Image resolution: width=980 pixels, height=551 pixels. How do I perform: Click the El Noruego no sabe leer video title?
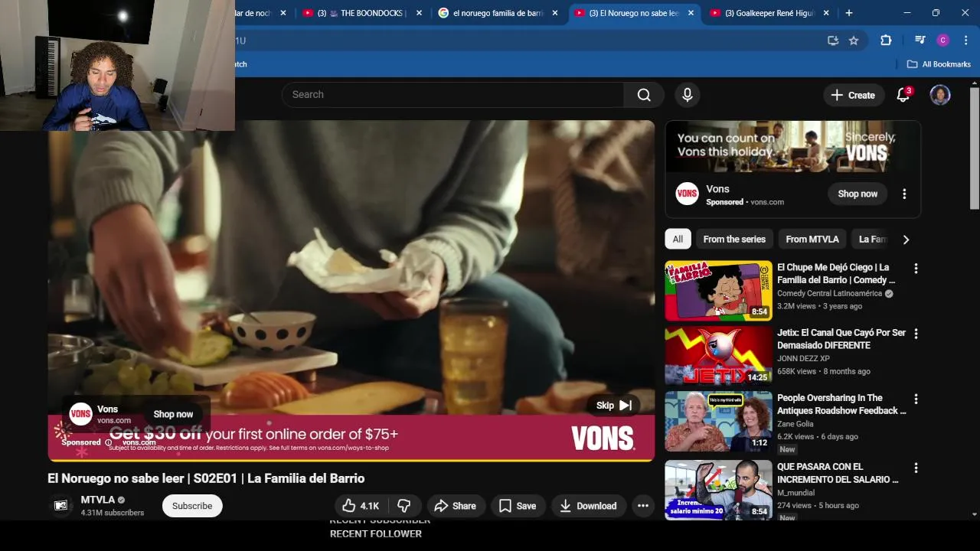pos(206,478)
